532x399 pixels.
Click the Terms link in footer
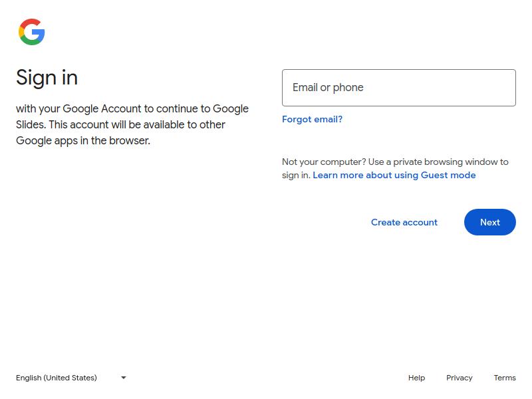[x=505, y=378]
